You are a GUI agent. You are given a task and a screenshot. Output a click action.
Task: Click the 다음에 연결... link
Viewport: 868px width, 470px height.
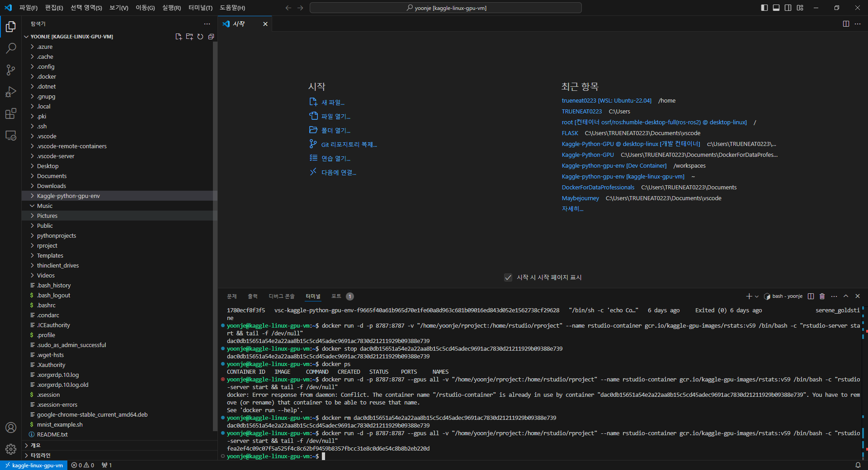339,173
